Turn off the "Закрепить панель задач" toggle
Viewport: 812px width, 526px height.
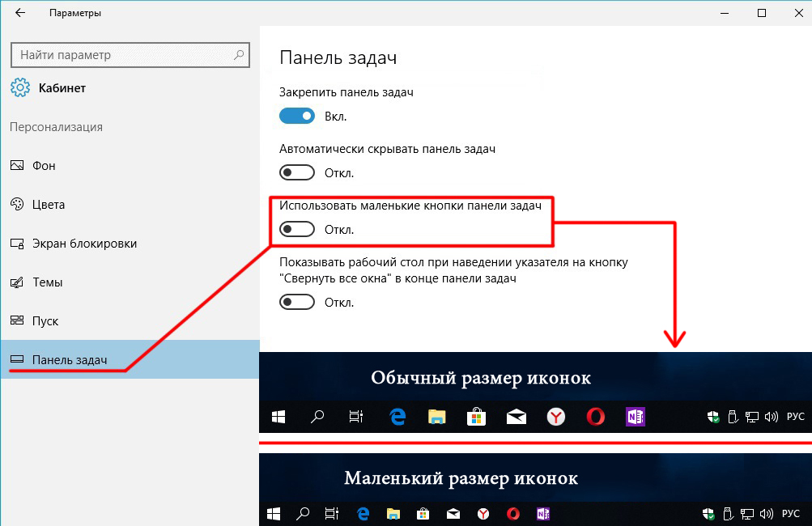click(x=296, y=116)
